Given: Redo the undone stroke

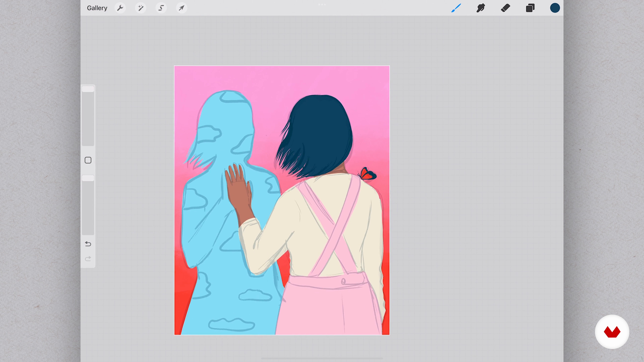Looking at the screenshot, I should pyautogui.click(x=88, y=259).
